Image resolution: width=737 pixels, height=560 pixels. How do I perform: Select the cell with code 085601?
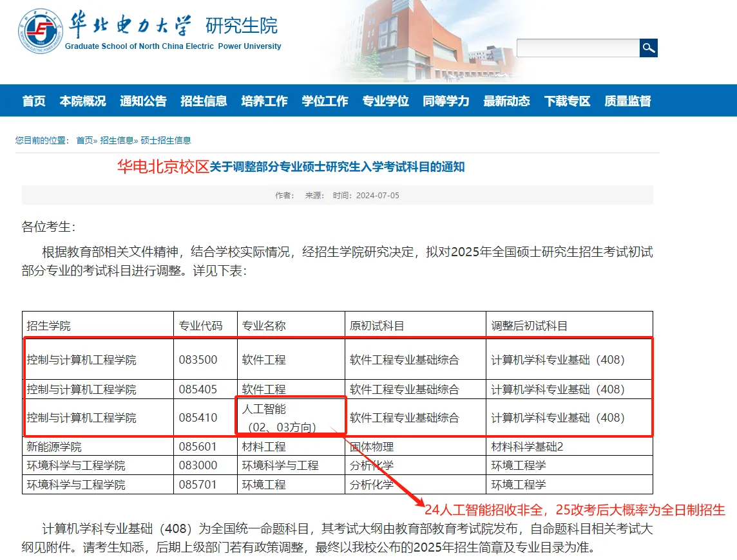206,446
